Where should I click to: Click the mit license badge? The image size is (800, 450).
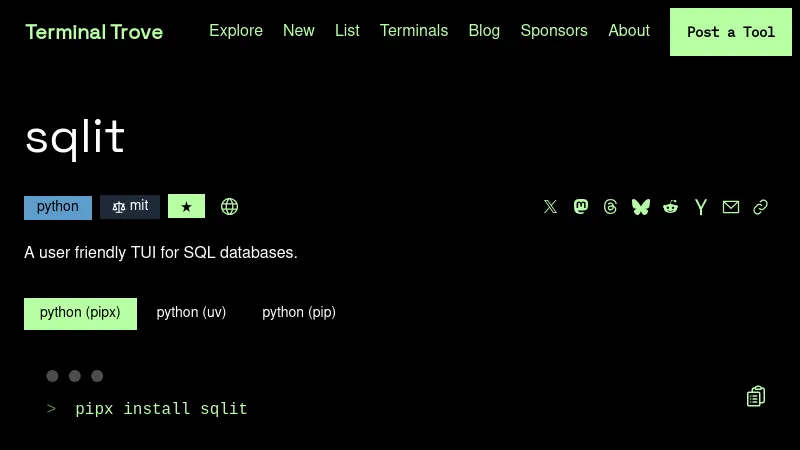130,207
